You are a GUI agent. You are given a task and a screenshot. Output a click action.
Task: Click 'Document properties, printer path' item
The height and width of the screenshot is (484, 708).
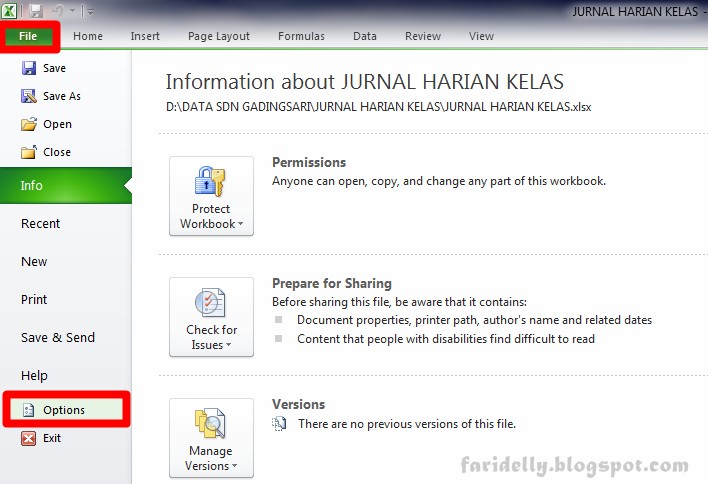click(475, 320)
